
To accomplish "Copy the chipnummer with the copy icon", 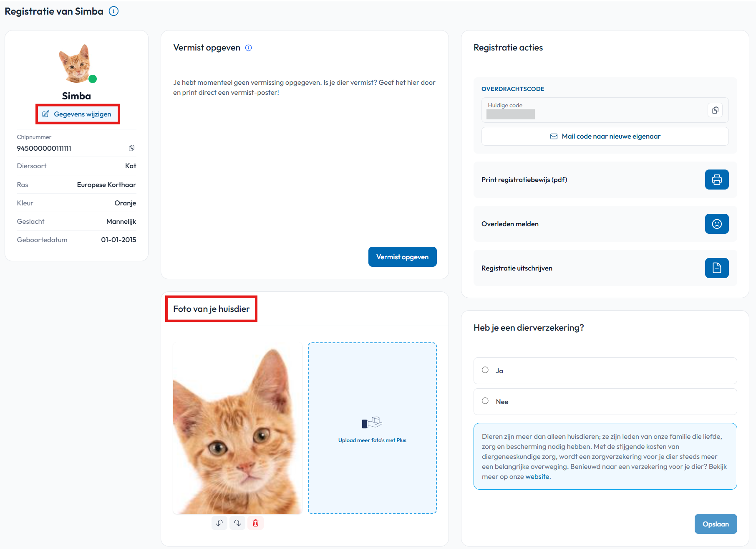I will 131,148.
